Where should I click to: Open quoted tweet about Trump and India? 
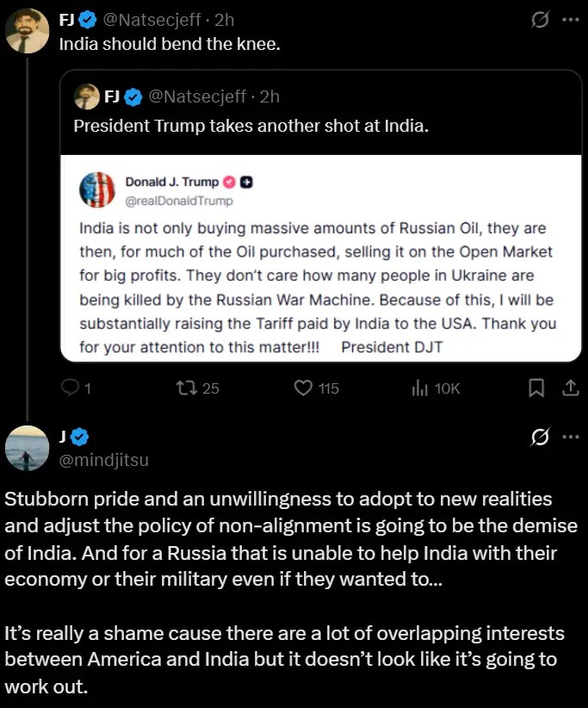point(321,216)
